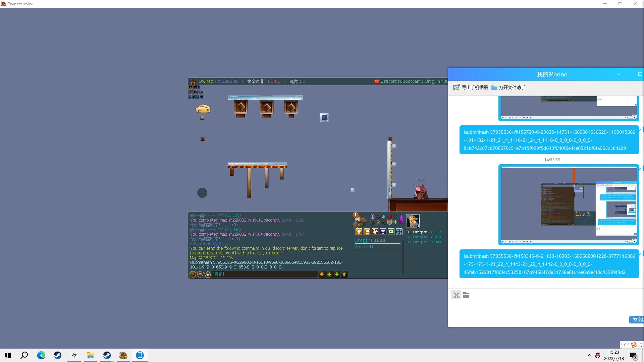
Task: Click the Sprite mouse character in game
Action: [x=420, y=192]
